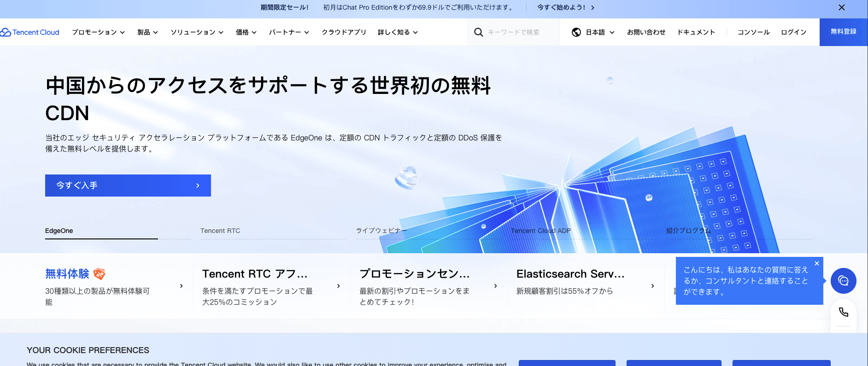Select the Tencent Cloud ADP hero tab

pos(541,231)
